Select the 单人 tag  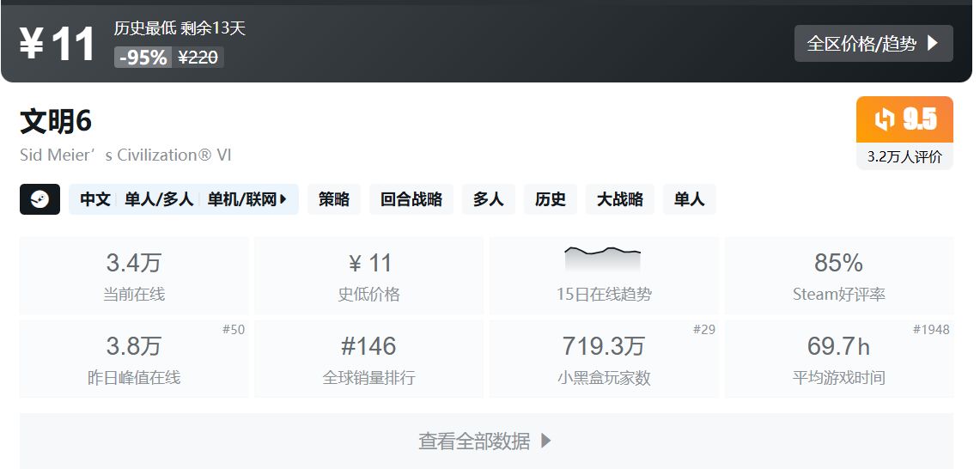pos(690,199)
